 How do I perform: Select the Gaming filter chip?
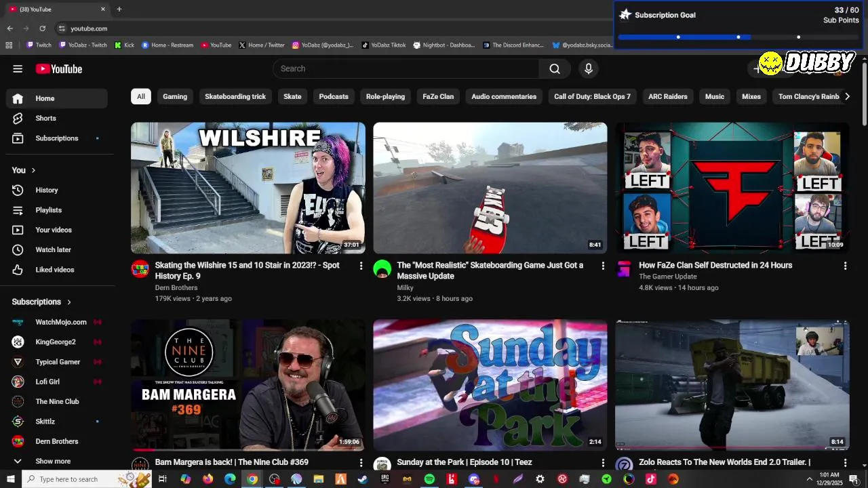(175, 96)
